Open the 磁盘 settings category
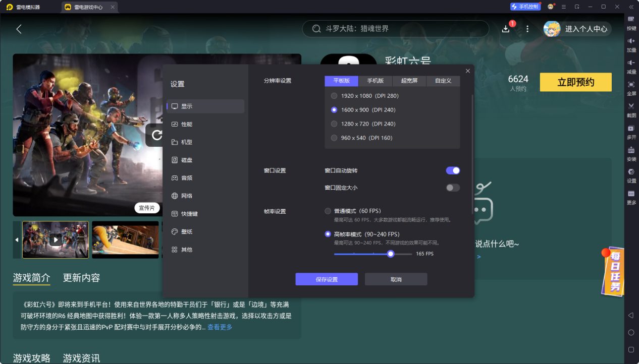The width and height of the screenshot is (639, 364). pyautogui.click(x=205, y=160)
